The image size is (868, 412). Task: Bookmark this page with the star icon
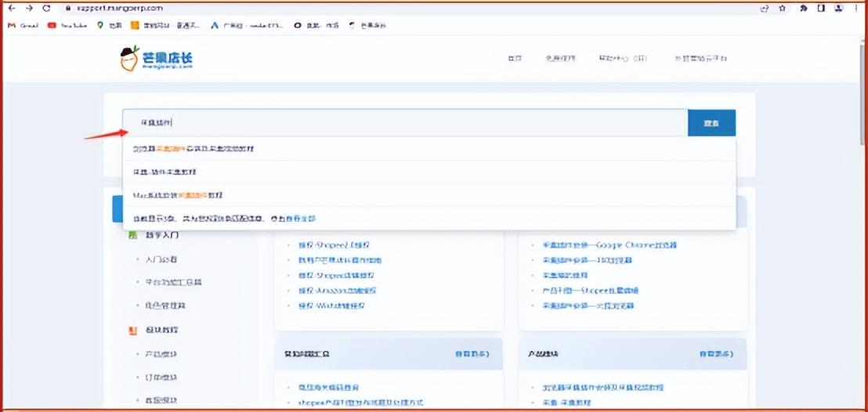(x=782, y=9)
